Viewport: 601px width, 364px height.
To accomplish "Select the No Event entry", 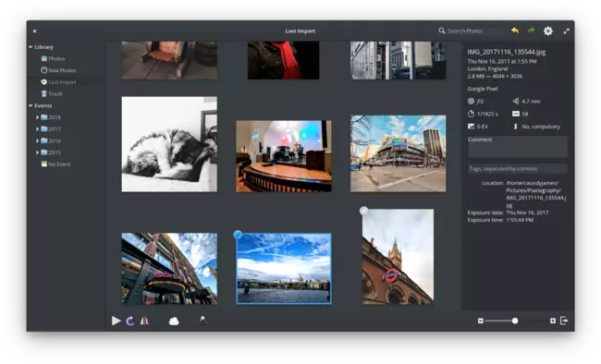I will (x=56, y=164).
